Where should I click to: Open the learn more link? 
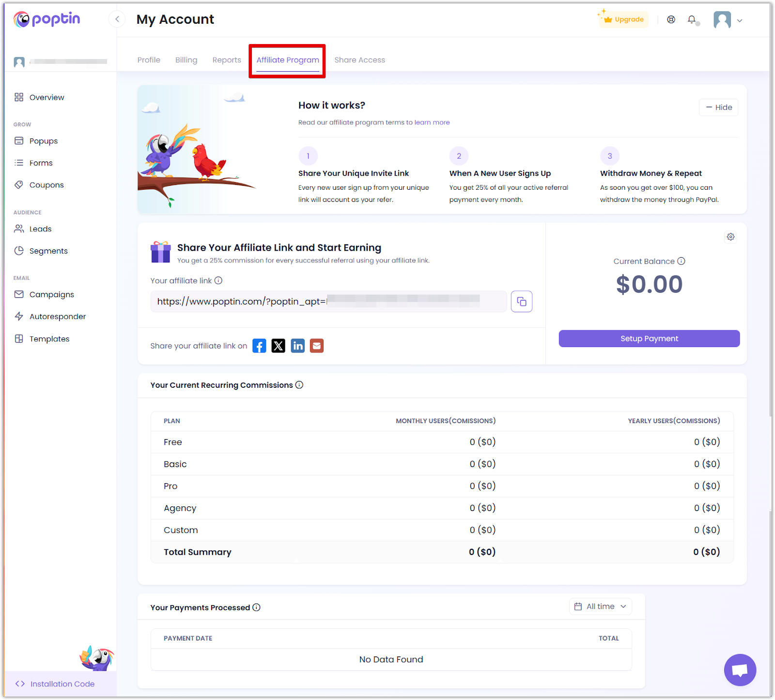click(432, 122)
